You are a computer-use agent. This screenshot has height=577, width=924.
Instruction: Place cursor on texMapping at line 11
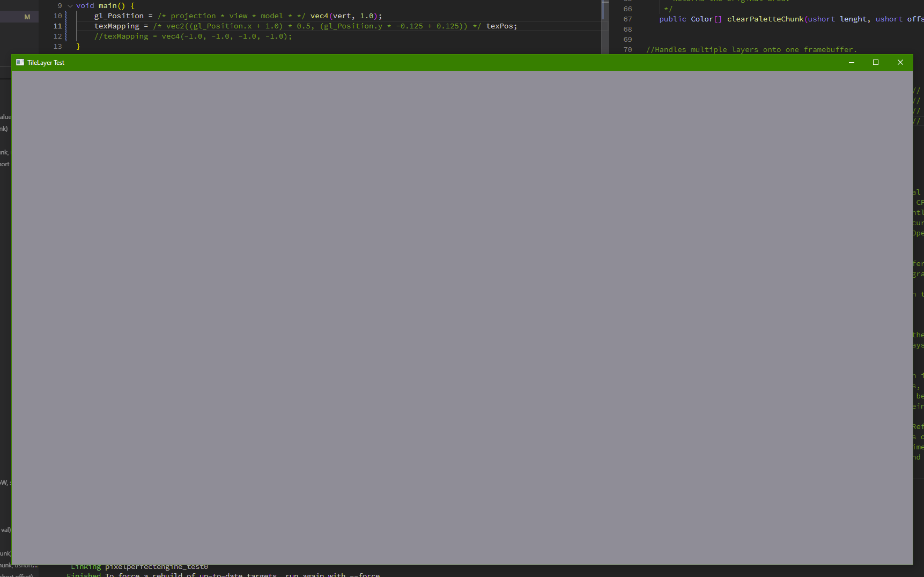click(x=116, y=26)
